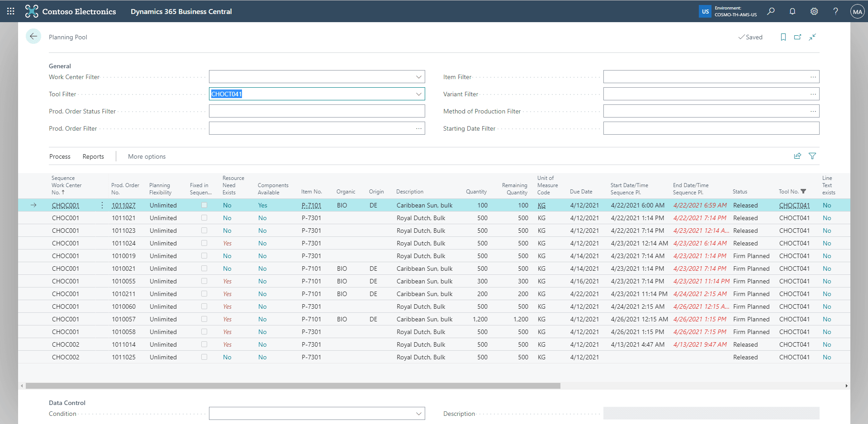
Task: Go back with the arrow button
Action: pos(33,37)
